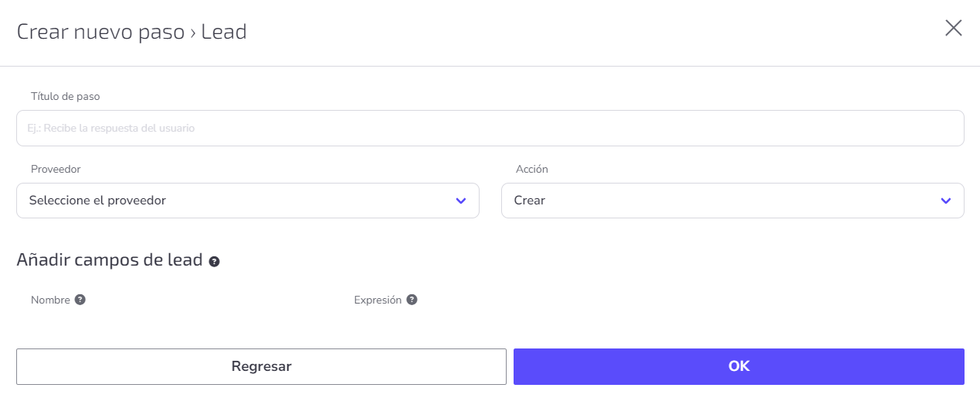
Task: Open the Seleccione el proveedor dropdown
Action: click(248, 201)
